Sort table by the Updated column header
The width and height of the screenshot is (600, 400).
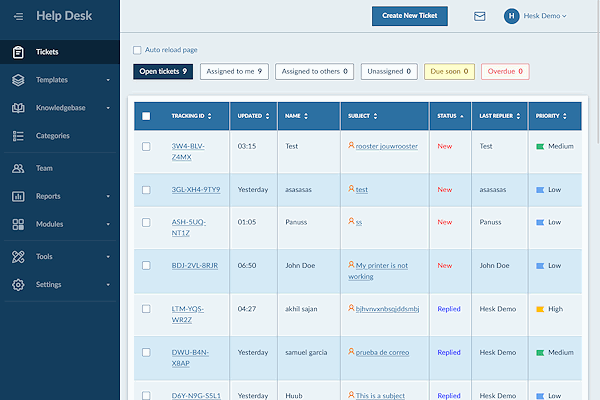[x=253, y=116]
